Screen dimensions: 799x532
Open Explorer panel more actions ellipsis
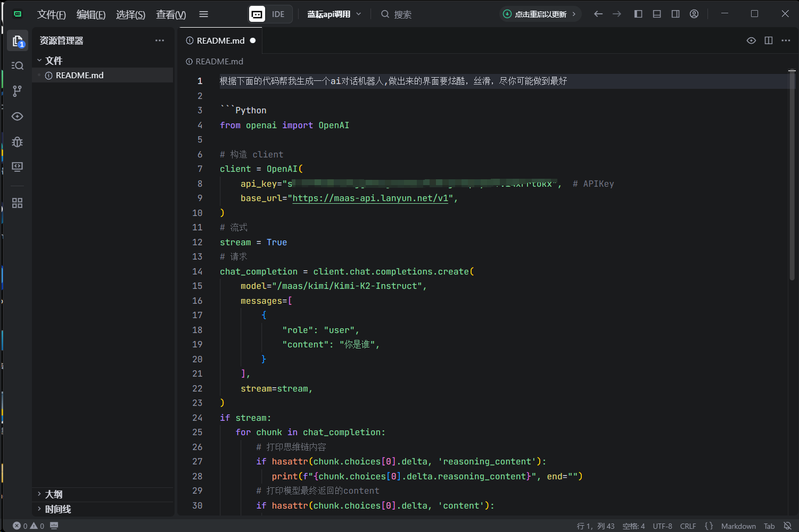coord(160,40)
